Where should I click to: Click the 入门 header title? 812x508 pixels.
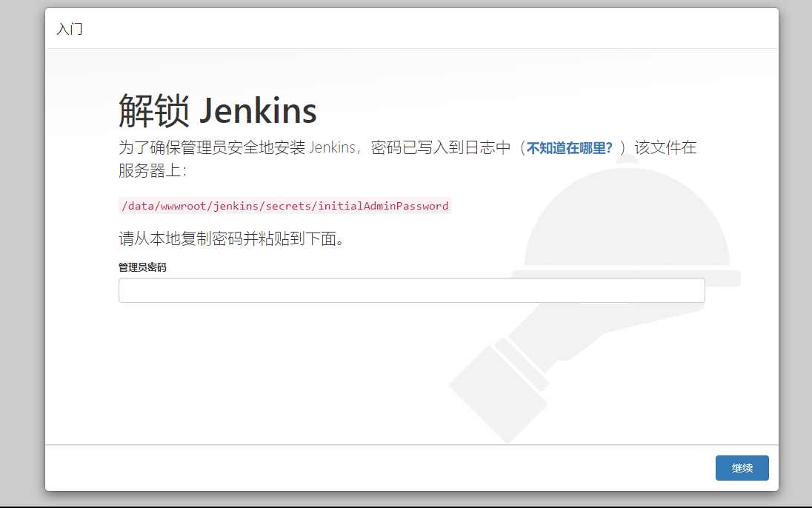(x=70, y=30)
